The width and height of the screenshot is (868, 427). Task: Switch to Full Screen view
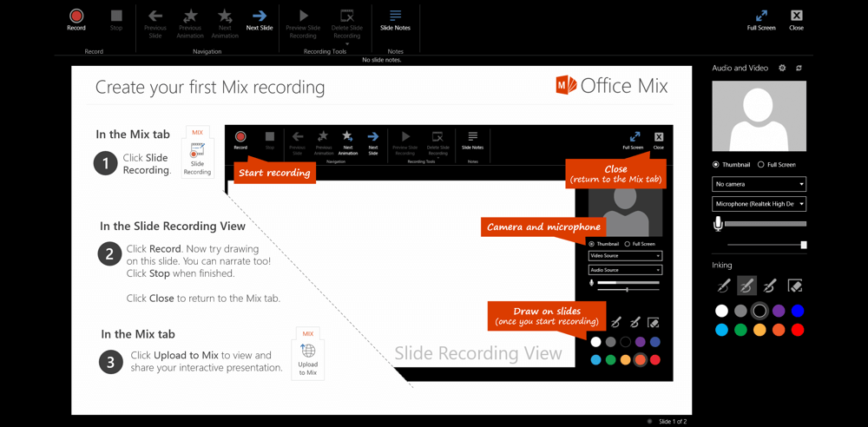[761, 20]
